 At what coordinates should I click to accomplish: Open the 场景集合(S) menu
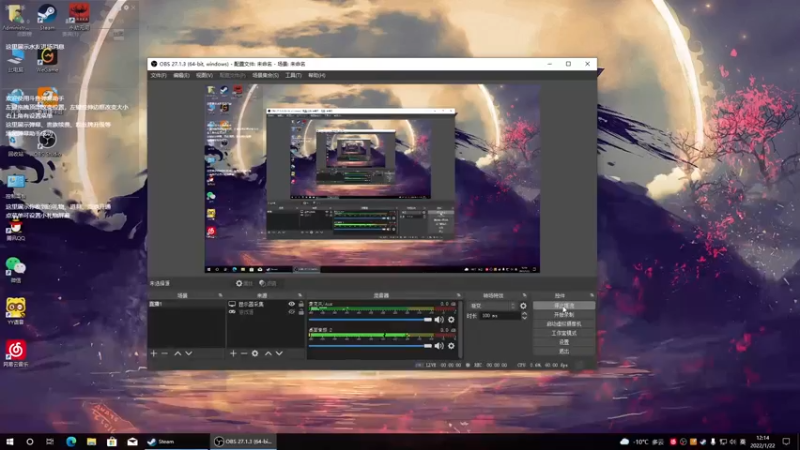coord(265,76)
